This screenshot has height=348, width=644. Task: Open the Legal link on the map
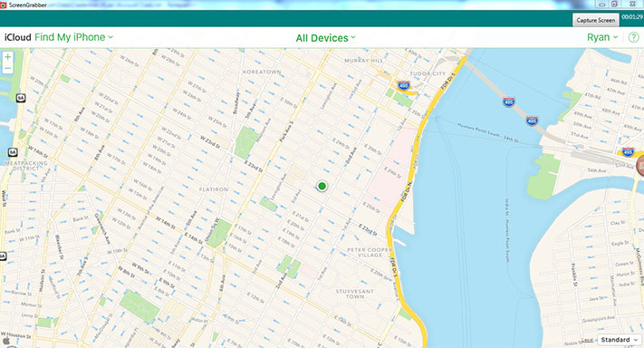click(588, 340)
